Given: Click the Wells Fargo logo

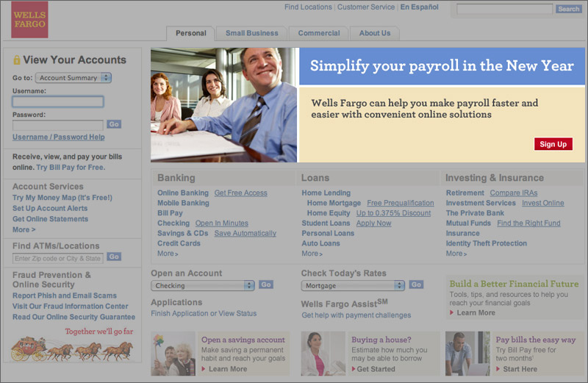Looking at the screenshot, I should (29, 20).
